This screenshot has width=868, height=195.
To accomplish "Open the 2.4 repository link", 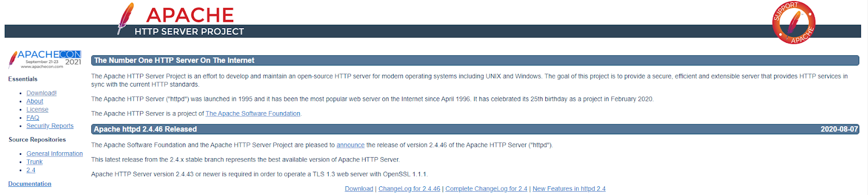I will point(31,170).
